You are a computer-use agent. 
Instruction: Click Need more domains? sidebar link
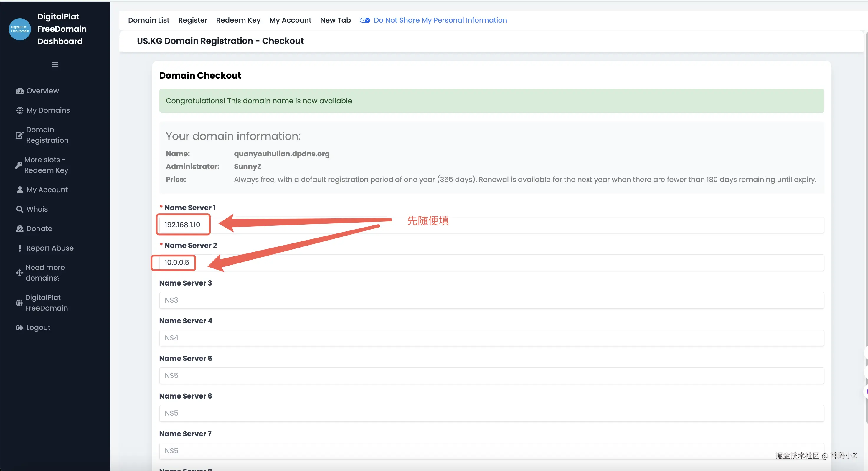click(45, 273)
